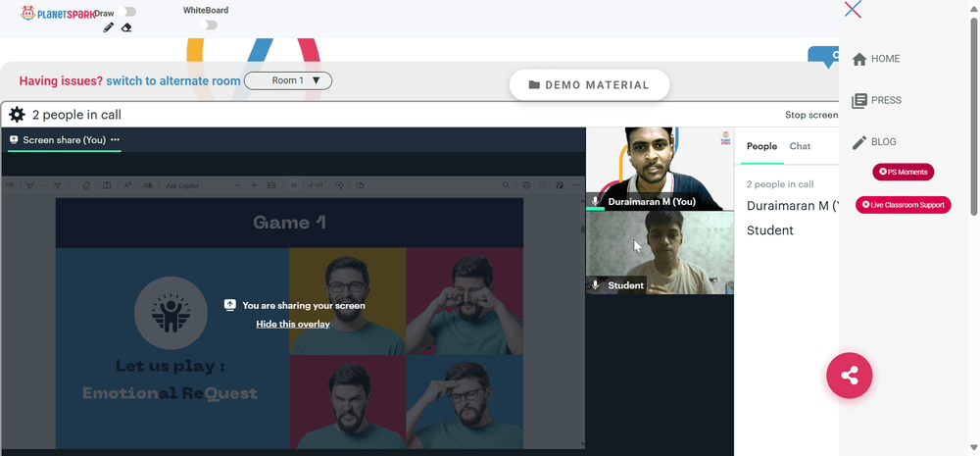980x456 pixels.
Task: Click PDF page number field
Action: point(293,185)
